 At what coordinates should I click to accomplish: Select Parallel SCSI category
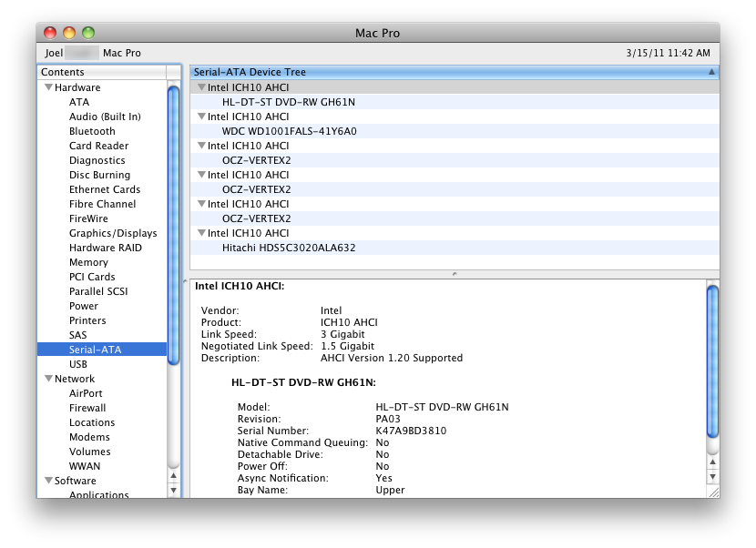(x=98, y=291)
